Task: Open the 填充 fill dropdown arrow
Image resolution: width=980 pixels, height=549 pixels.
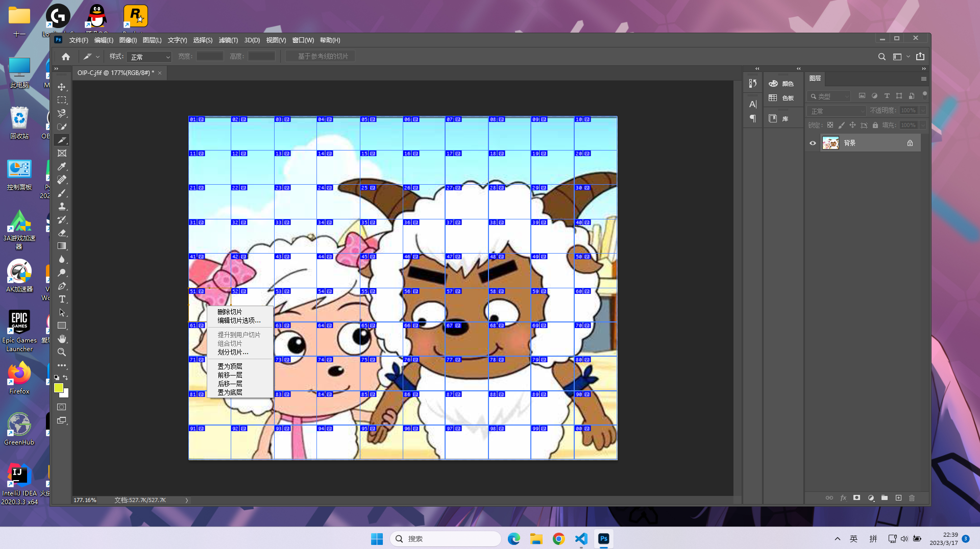Action: click(x=923, y=126)
